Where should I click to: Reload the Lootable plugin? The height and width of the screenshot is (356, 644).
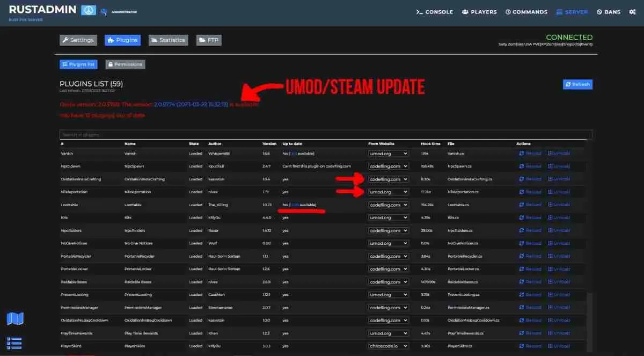click(x=530, y=205)
